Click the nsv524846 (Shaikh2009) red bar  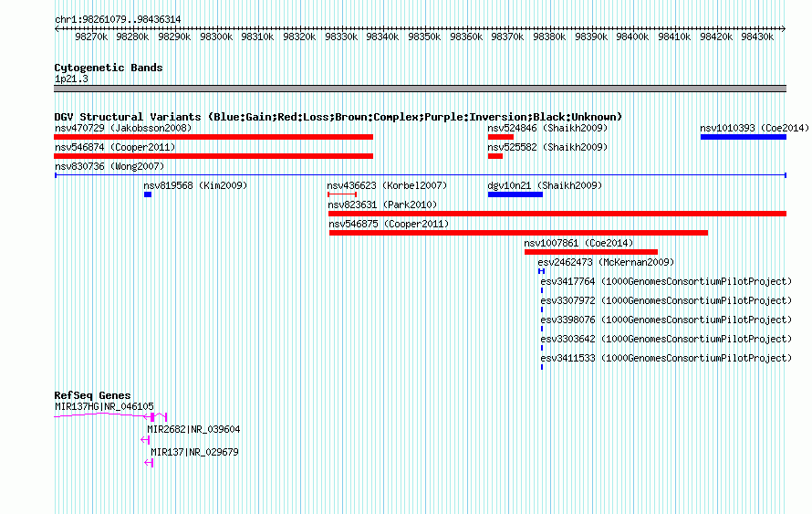pyautogui.click(x=501, y=137)
